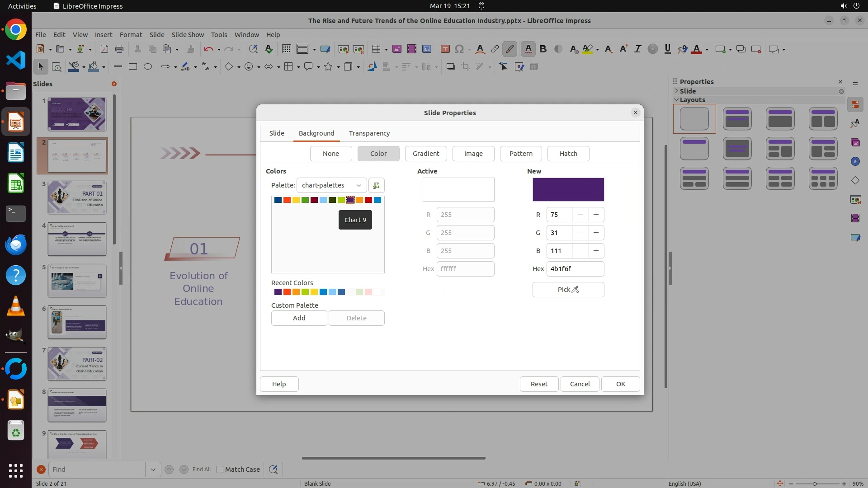Pick the red-orange Chart 2 palette swatch
The width and height of the screenshot is (868, 488).
pos(287,200)
